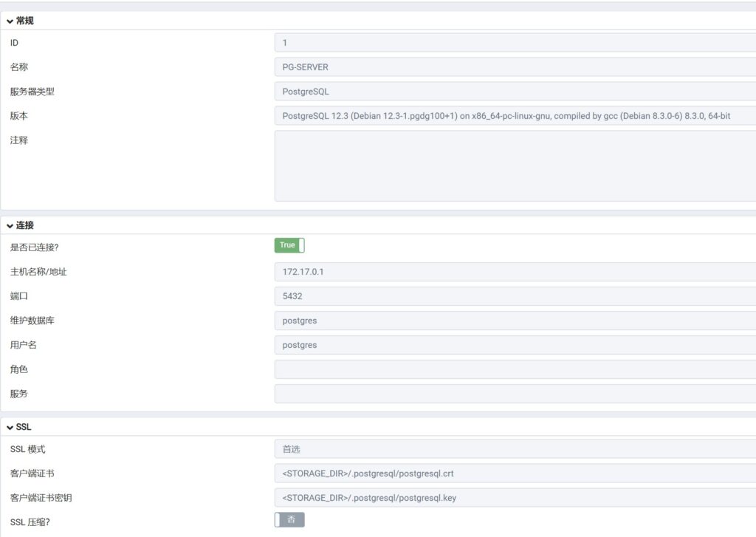Toggle the 是否已连接 True switch
756x537 pixels.
tap(289, 245)
